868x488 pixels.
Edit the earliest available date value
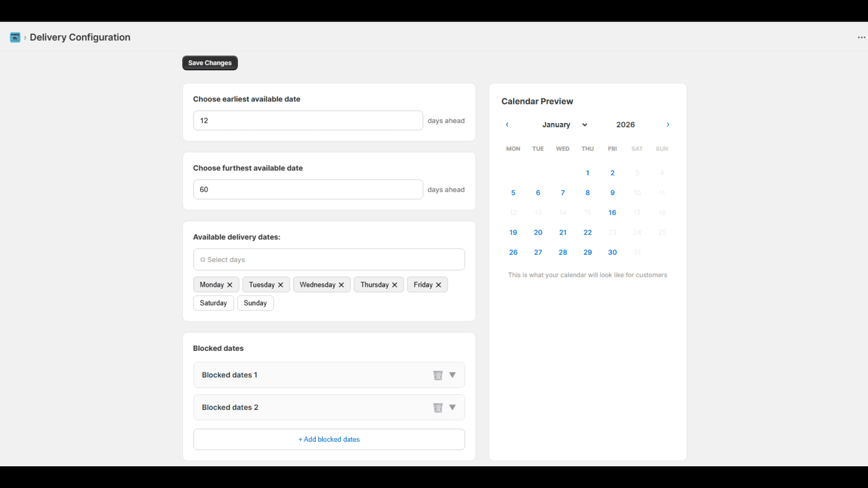click(x=308, y=120)
